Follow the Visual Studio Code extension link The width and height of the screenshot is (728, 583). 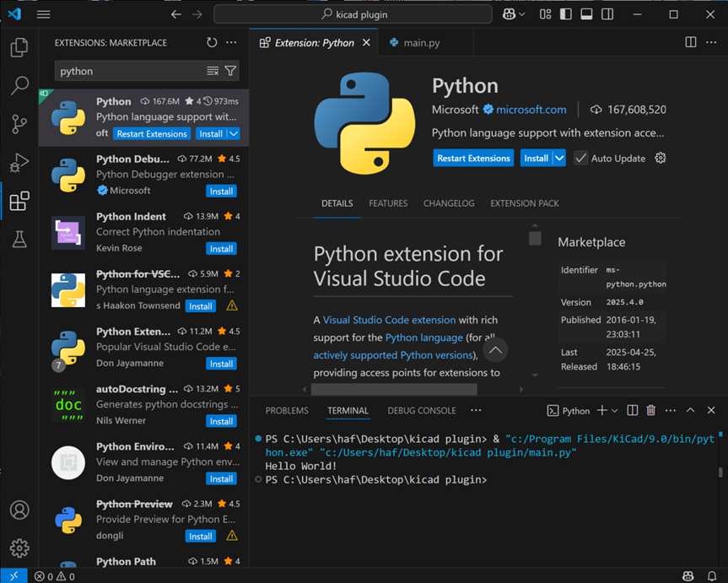(389, 320)
